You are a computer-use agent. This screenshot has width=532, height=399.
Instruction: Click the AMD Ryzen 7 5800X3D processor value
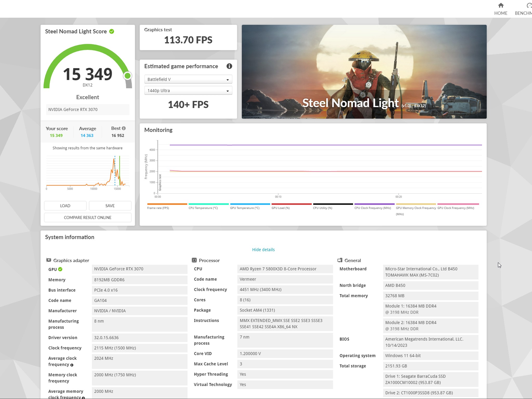coord(285,269)
